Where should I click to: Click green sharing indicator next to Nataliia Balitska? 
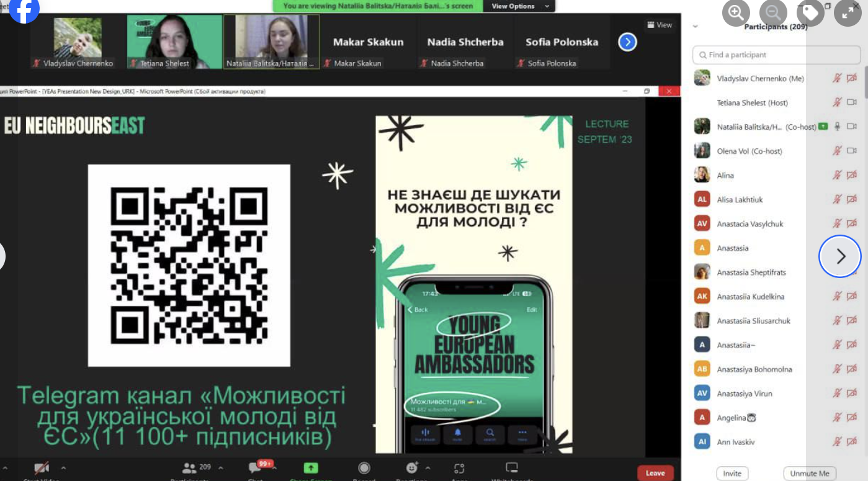coord(823,127)
